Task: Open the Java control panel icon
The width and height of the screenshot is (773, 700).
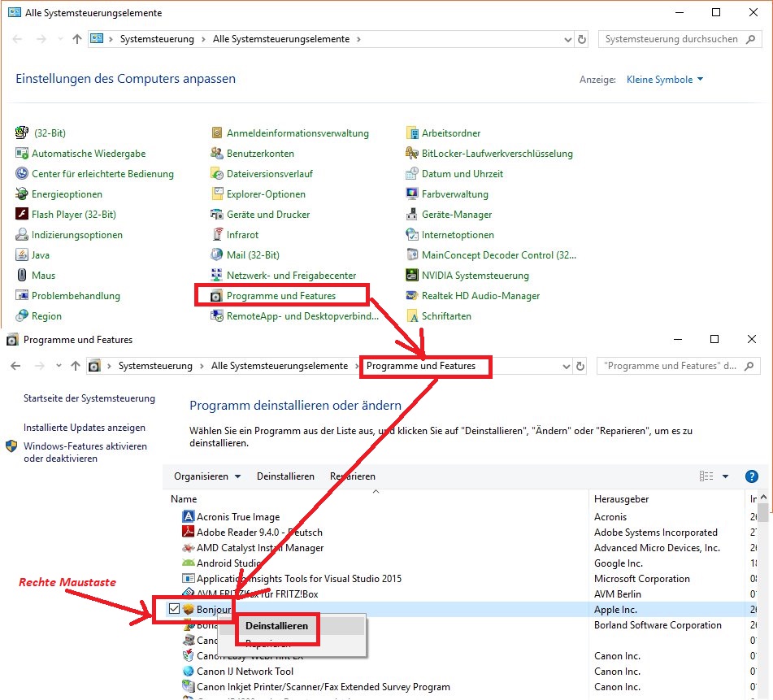Action: 22,254
